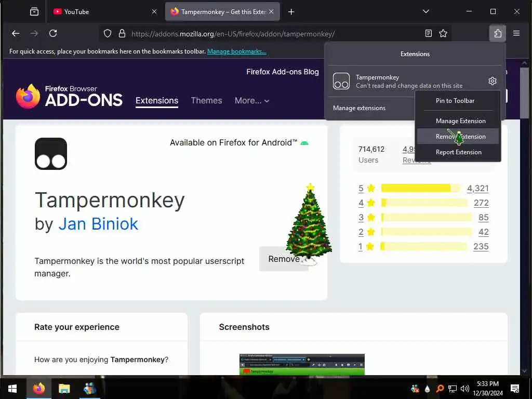The image size is (532, 399).
Task: Go back with the back arrow
Action: (16, 33)
